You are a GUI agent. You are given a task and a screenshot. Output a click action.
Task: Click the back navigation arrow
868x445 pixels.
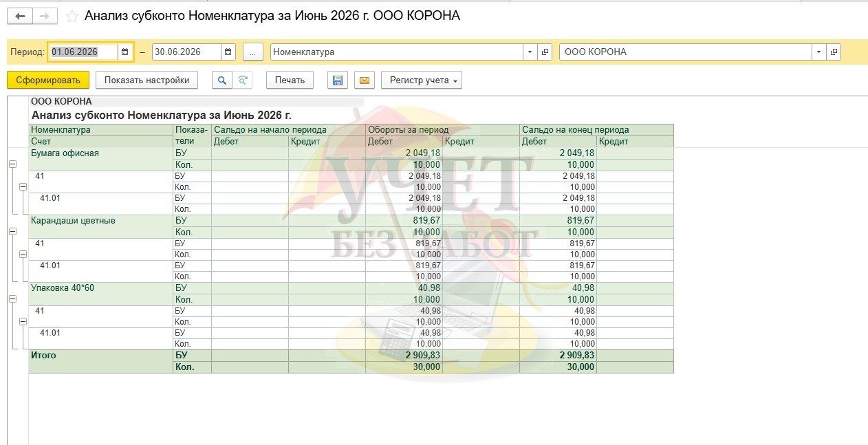[x=19, y=16]
